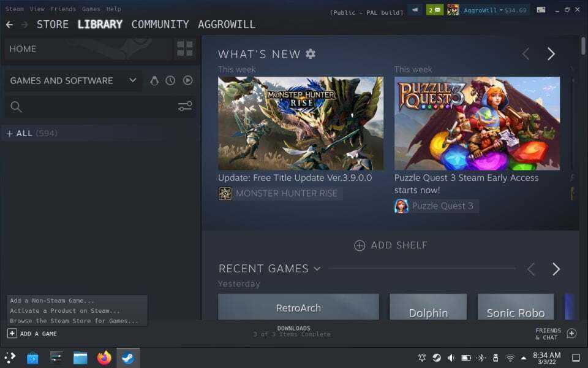Go to the STORE tab
The height and width of the screenshot is (368, 588).
[x=53, y=25]
